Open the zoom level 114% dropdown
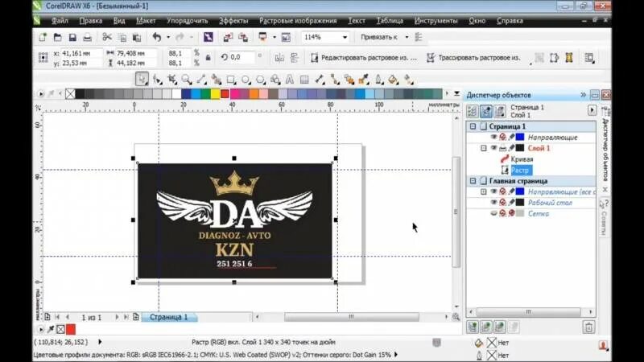Viewport: 644px width, 362px height. [345, 37]
